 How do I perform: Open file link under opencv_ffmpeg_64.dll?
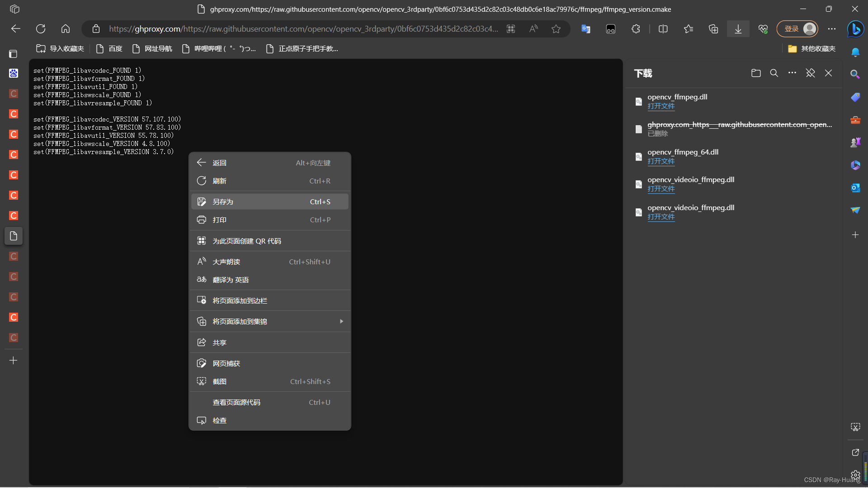click(661, 161)
